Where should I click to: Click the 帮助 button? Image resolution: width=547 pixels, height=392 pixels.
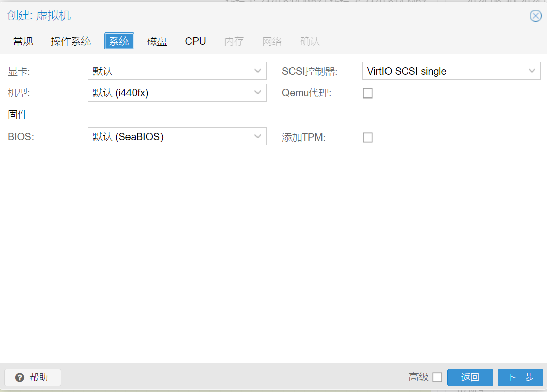[33, 377]
